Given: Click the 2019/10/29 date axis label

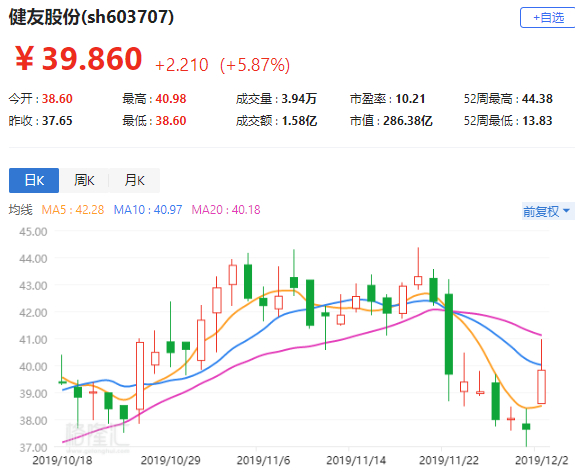Looking at the screenshot, I should 171,460.
